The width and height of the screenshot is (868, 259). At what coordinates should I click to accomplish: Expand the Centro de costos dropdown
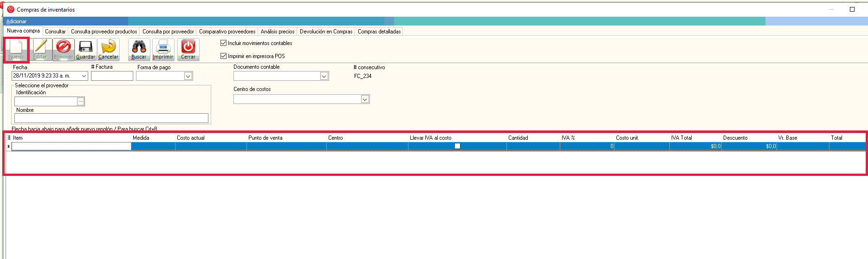coord(365,99)
